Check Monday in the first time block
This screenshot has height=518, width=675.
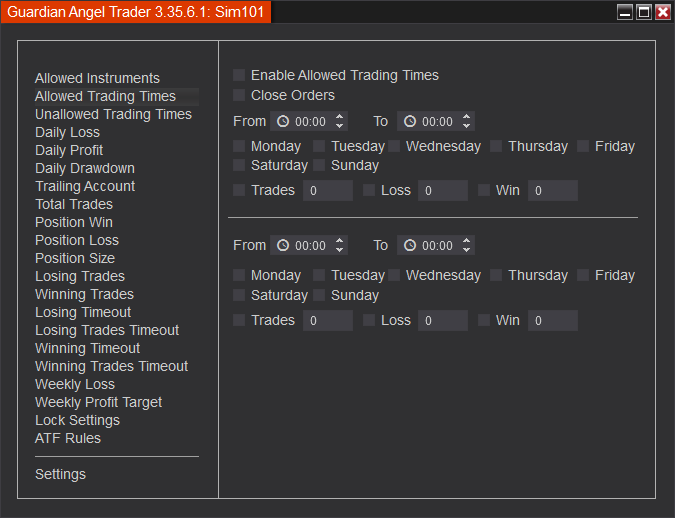(239, 146)
